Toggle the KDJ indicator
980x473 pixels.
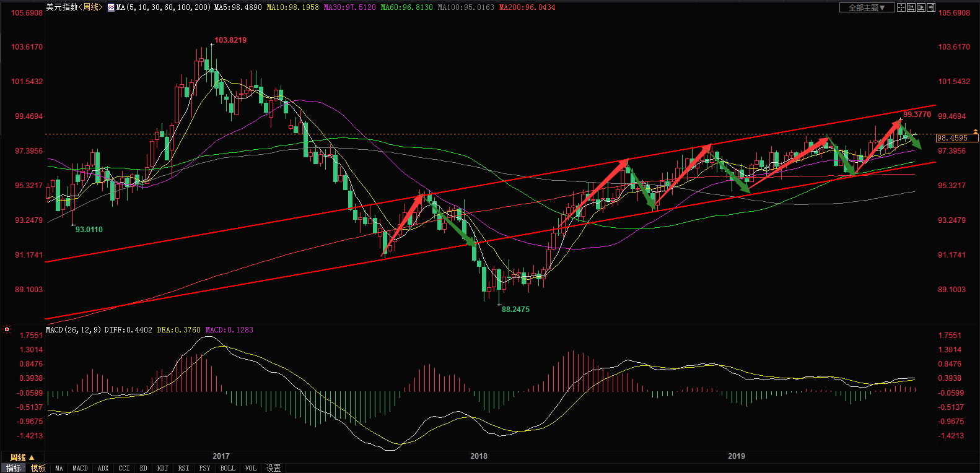click(162, 468)
